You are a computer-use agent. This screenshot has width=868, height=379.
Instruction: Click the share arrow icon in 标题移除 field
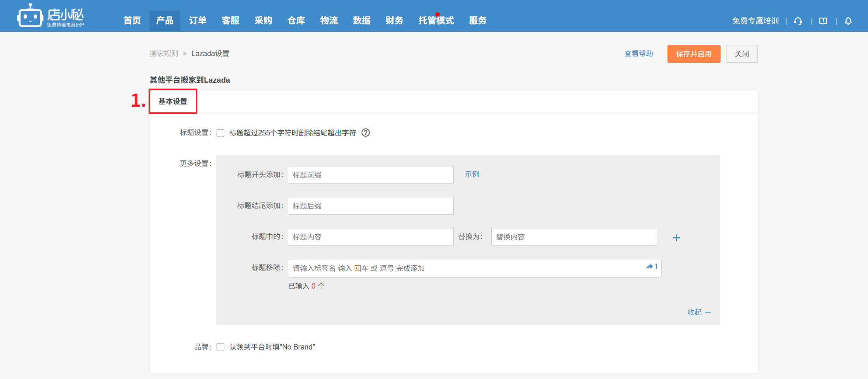(649, 266)
